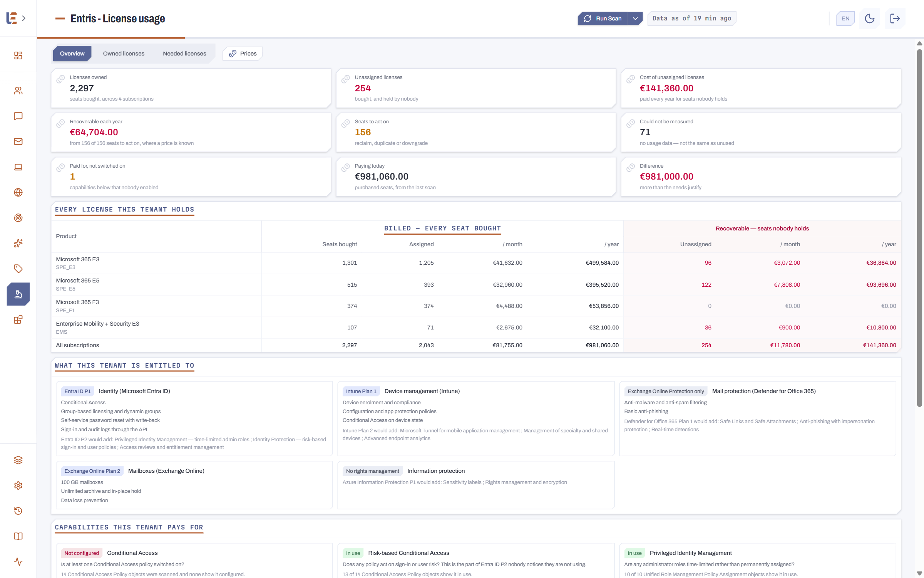Click the Exchange Online Plan 2 badge

pyautogui.click(x=92, y=471)
